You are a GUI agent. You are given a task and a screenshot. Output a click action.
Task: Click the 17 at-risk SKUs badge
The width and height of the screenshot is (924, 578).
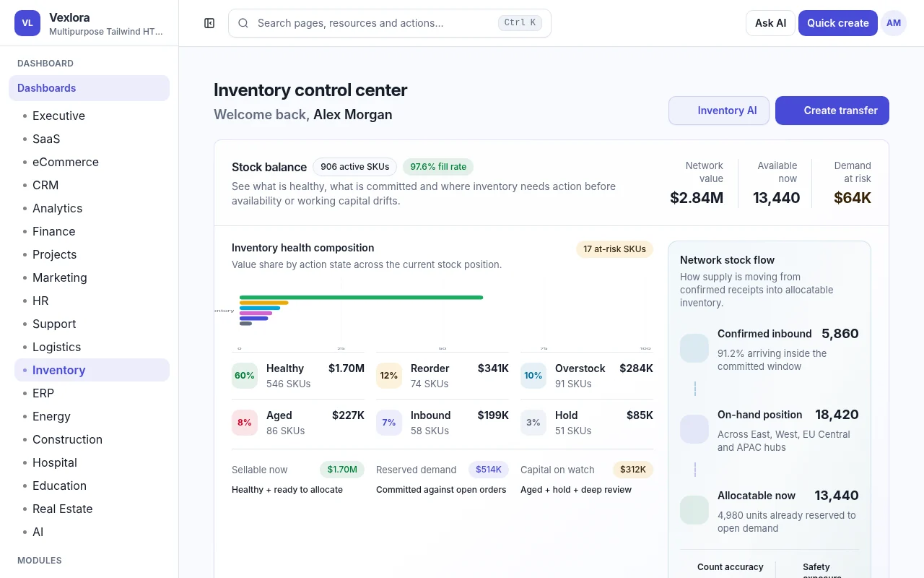click(x=614, y=249)
